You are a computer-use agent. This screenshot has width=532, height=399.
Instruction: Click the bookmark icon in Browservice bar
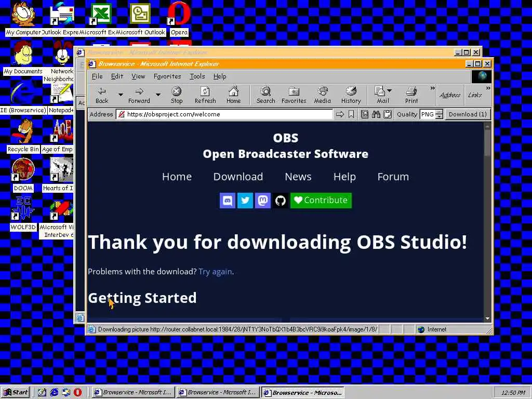(351, 114)
